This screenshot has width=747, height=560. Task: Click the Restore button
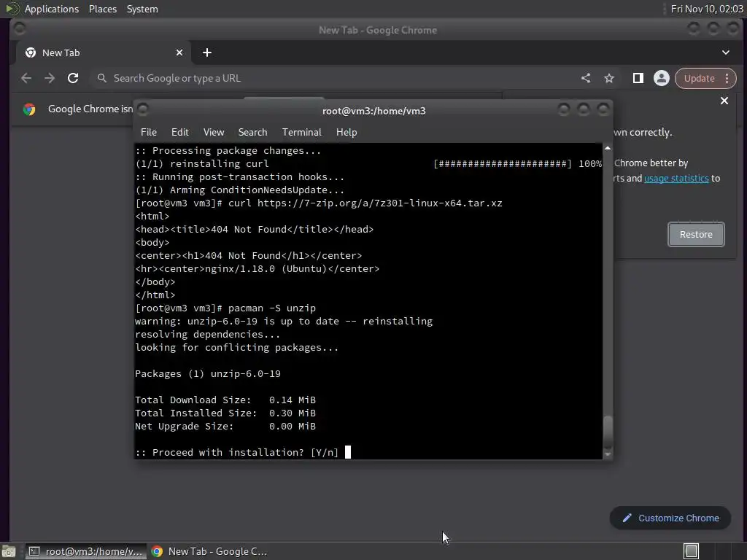(696, 234)
